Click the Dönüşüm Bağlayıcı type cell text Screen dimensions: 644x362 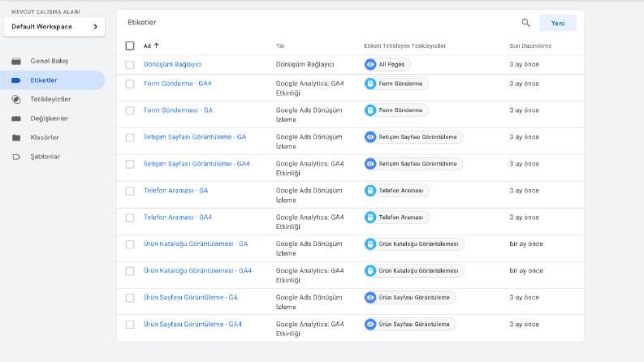pyautogui.click(x=305, y=64)
